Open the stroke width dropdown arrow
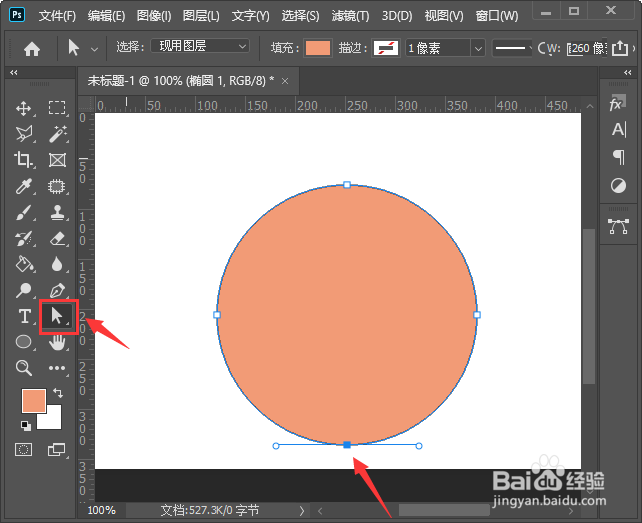This screenshot has height=523, width=642. click(x=478, y=48)
